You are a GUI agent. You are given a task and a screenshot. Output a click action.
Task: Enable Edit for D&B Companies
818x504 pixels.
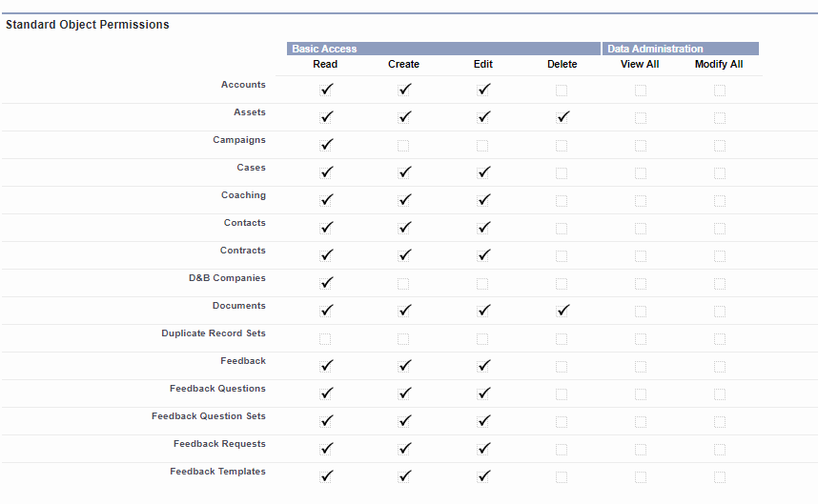tap(482, 284)
